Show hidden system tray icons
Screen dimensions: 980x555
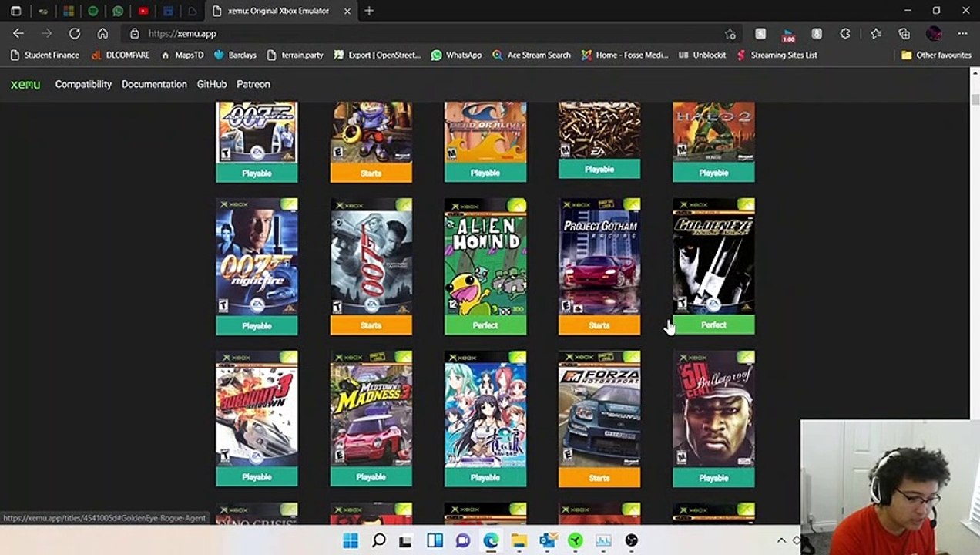[x=781, y=540]
